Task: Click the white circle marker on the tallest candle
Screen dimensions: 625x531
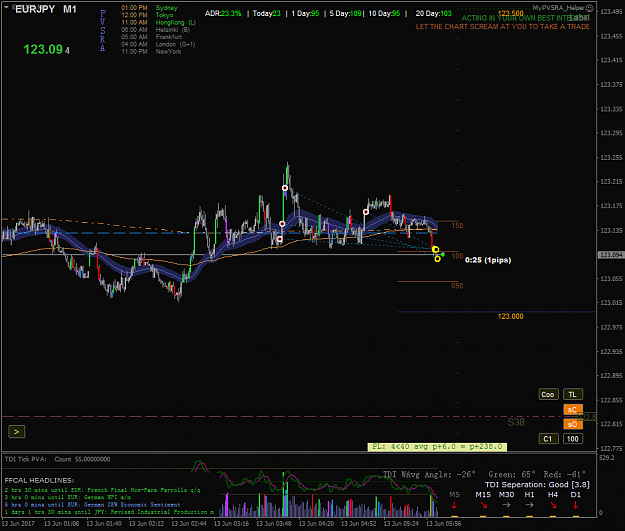Action: (285, 188)
